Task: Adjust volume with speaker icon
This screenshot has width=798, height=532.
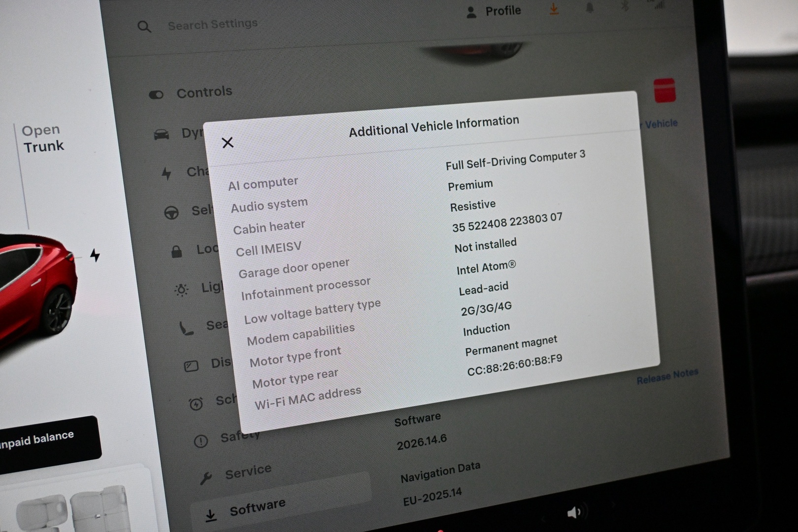Action: click(x=574, y=513)
